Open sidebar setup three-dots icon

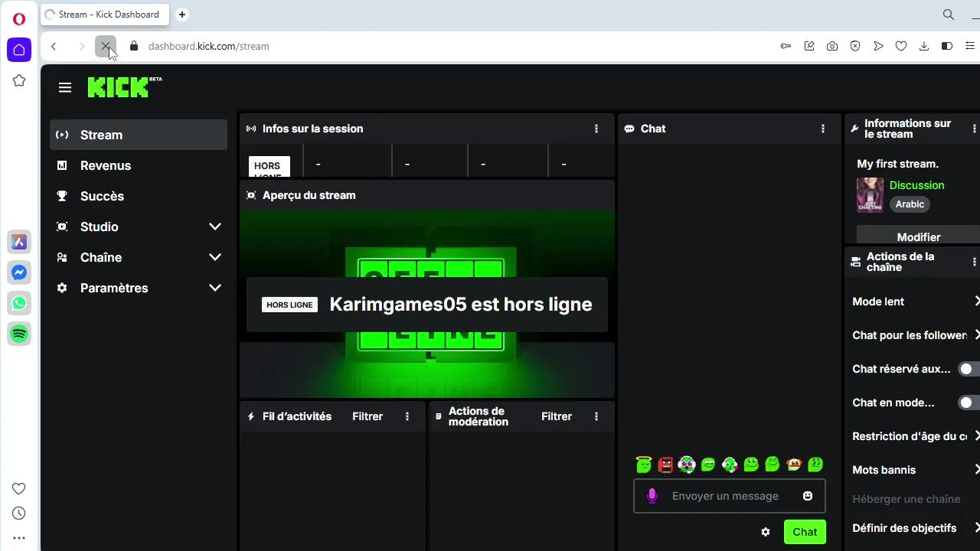coord(19,538)
